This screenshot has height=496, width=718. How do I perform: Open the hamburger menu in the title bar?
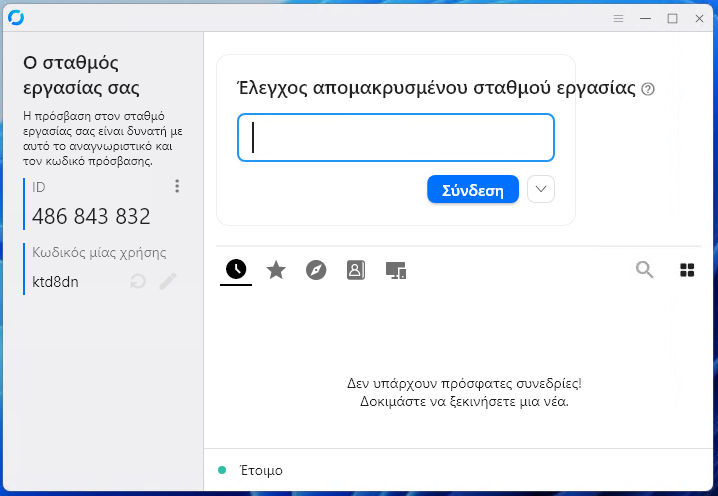click(x=619, y=18)
